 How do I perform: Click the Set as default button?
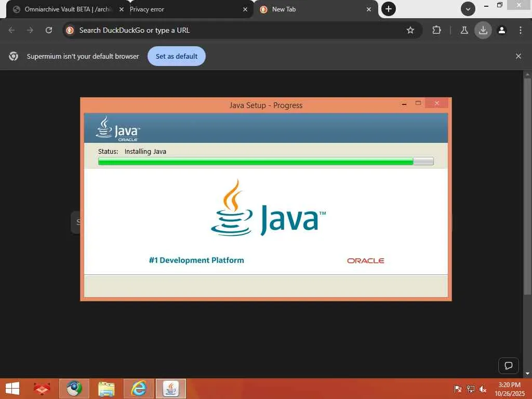(177, 56)
